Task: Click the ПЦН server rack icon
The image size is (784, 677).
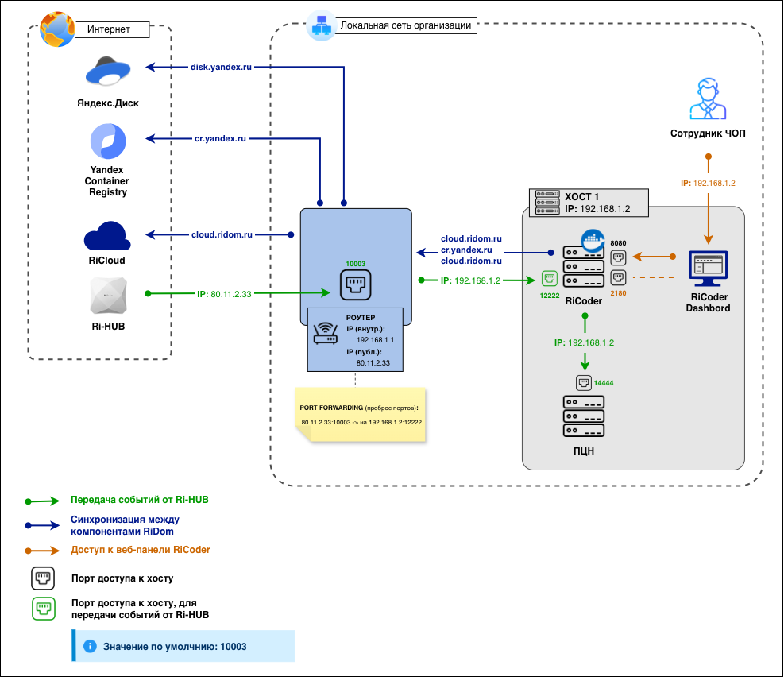Action: pos(584,417)
